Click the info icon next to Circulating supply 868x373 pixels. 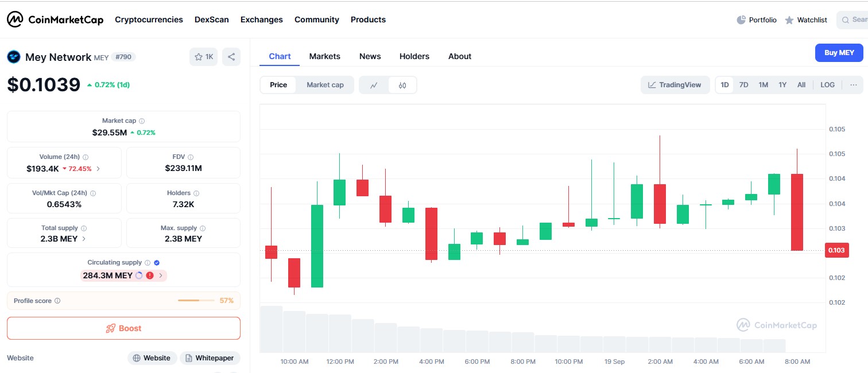(148, 263)
